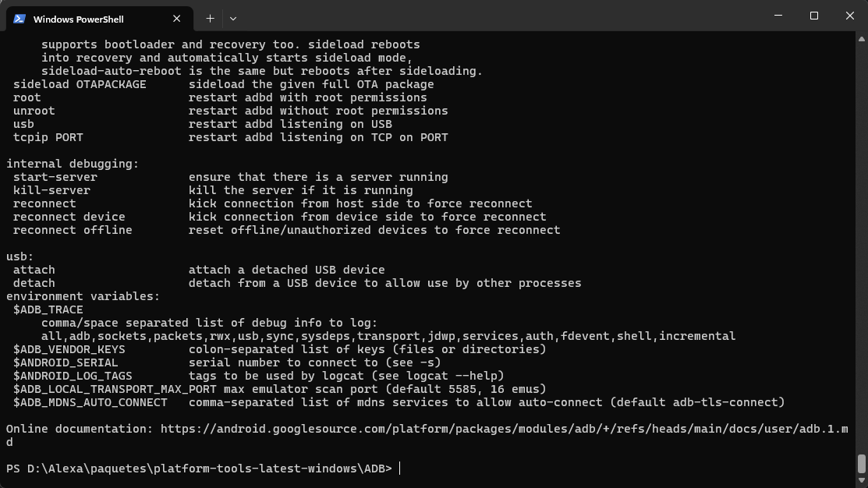The width and height of the screenshot is (868, 488).
Task: Click the 'sideload OTAPACKAGE' command text
Action: pyautogui.click(x=80, y=84)
